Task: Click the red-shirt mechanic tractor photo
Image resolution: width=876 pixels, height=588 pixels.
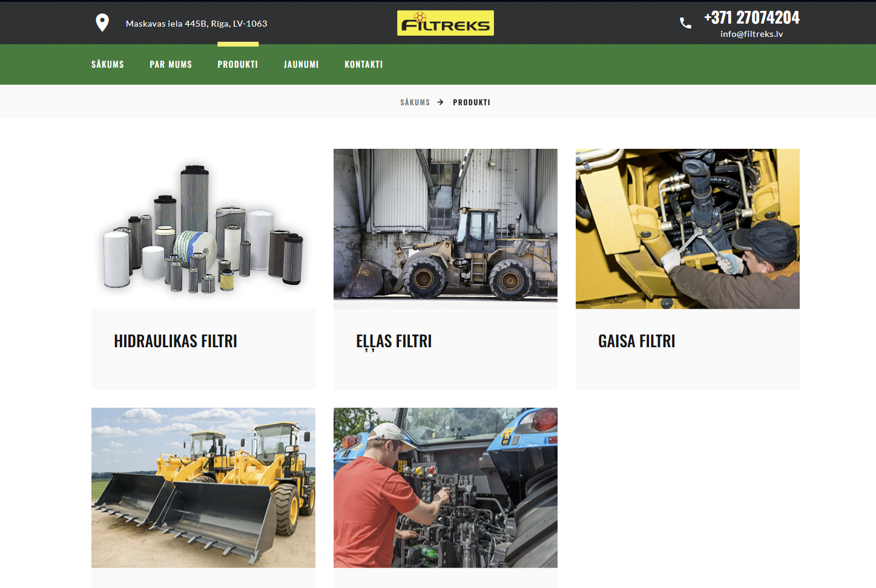Action: (445, 488)
